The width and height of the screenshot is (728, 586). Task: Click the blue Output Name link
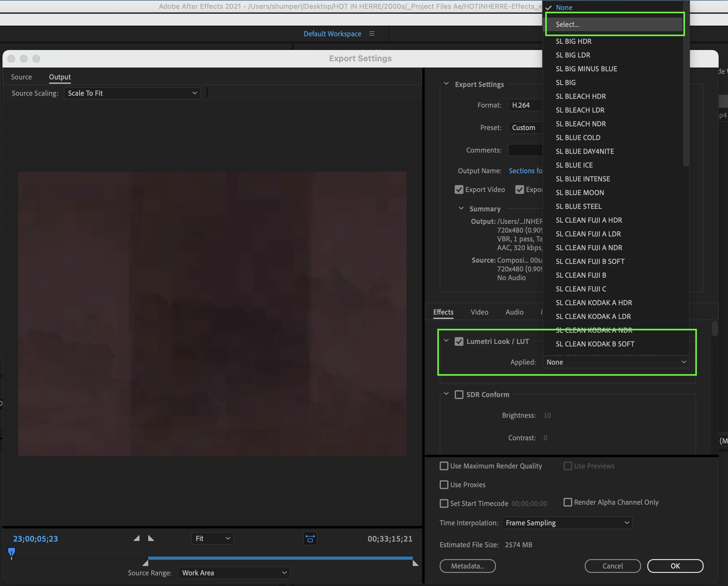click(525, 171)
